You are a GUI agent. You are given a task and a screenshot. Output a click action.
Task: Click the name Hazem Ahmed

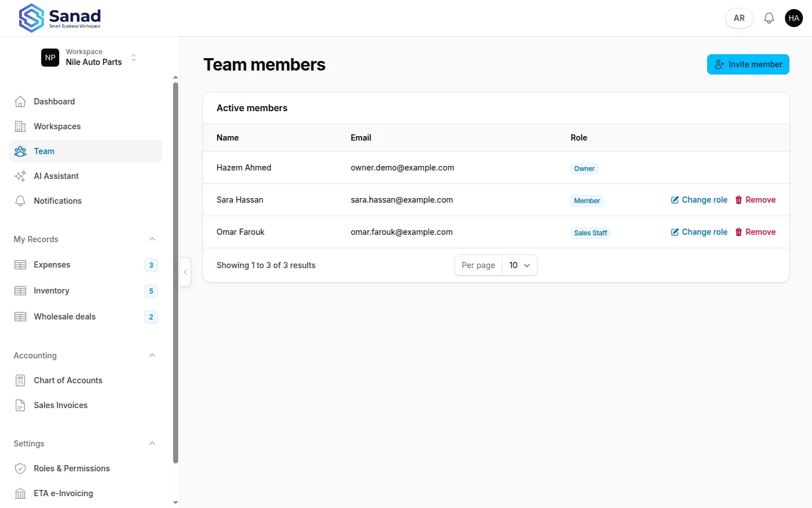point(244,168)
